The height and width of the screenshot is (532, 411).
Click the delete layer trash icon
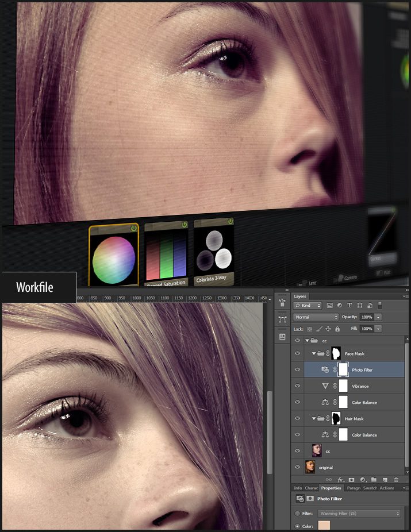point(395,479)
